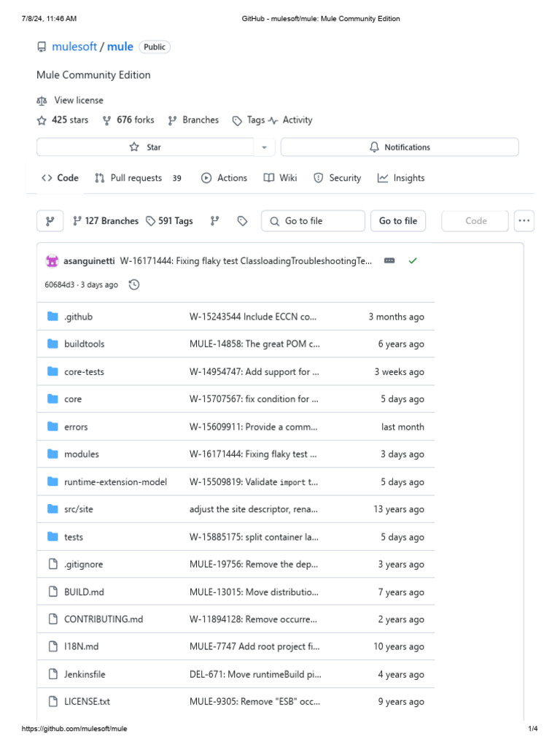
Task: Click the scale icon next to license
Action: point(42,101)
